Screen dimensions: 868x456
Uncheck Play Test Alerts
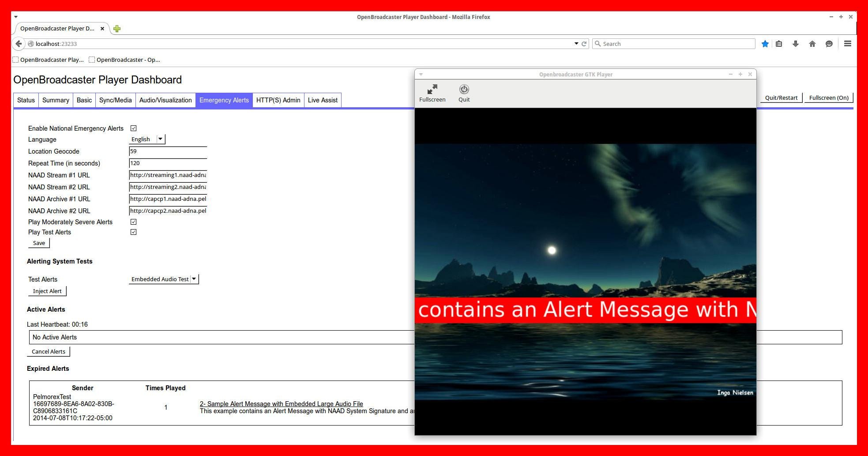tap(133, 232)
